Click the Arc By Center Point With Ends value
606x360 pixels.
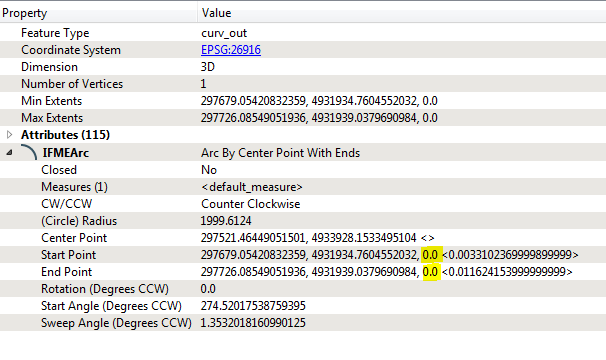pos(280,153)
